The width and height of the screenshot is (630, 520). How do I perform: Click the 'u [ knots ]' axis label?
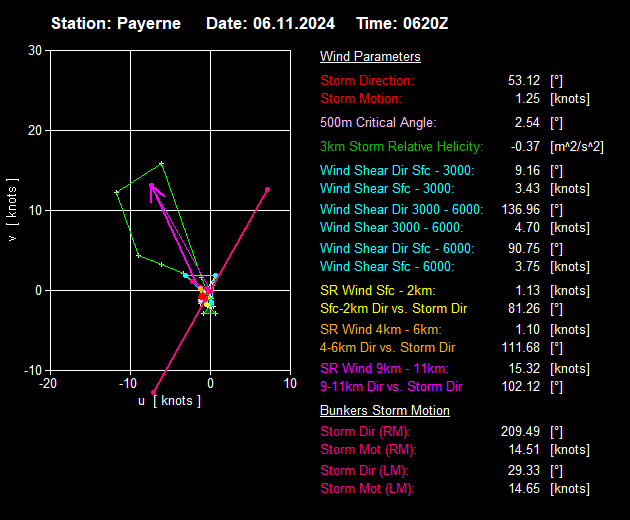[x=169, y=401]
